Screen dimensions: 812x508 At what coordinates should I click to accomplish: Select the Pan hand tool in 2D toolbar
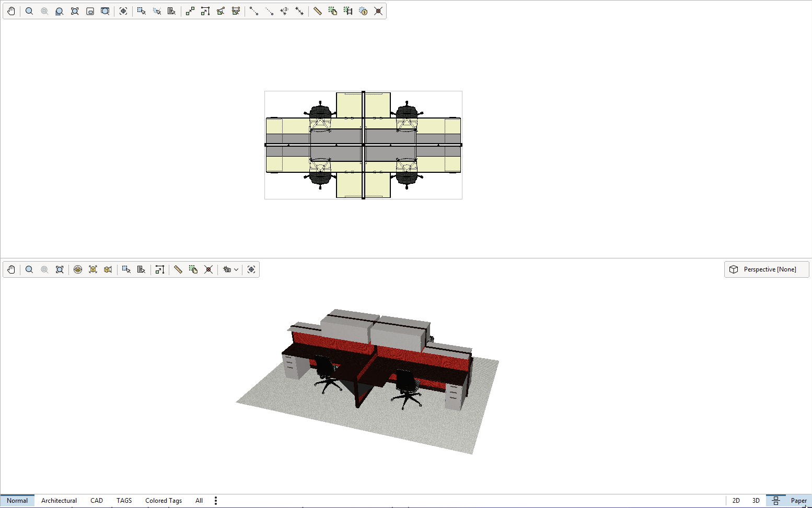point(11,11)
